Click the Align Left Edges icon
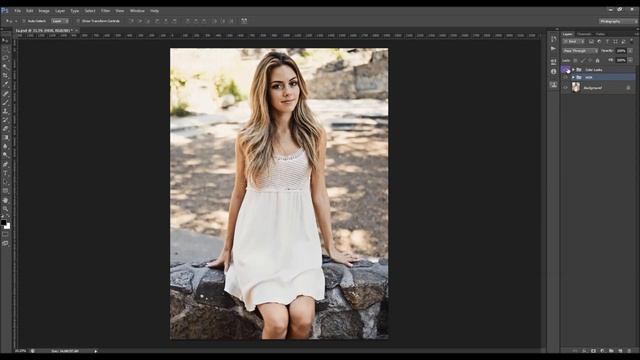This screenshot has width=640, height=360. tap(157, 21)
